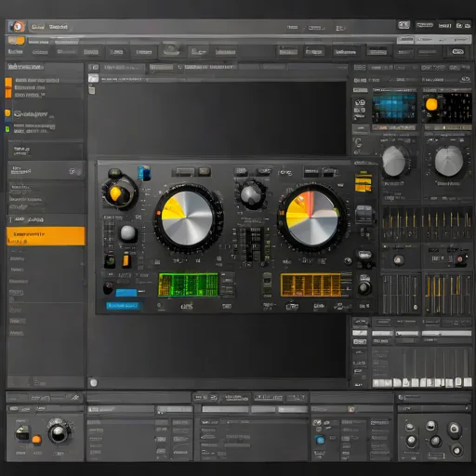
Task: Click the small round button below right jog wheel
Action: [348, 261]
